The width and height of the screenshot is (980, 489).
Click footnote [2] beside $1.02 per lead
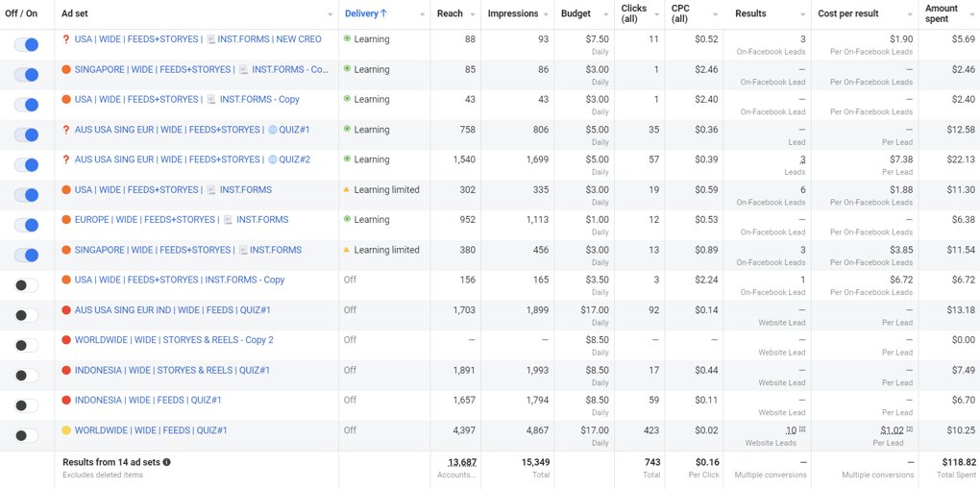tap(909, 429)
